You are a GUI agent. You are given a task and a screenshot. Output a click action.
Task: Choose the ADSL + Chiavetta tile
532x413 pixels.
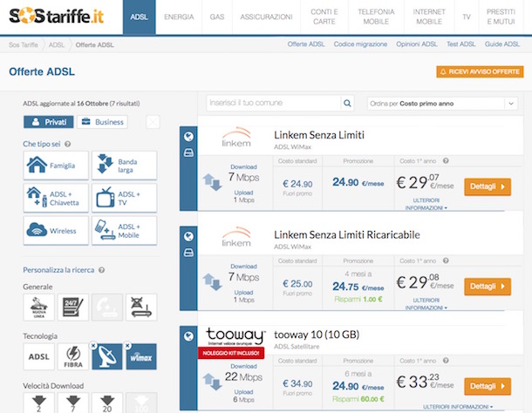click(x=56, y=198)
